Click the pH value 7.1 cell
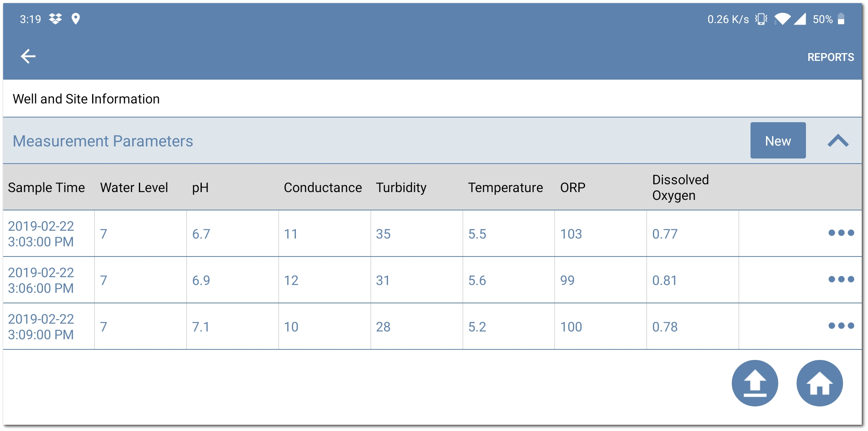 201,327
